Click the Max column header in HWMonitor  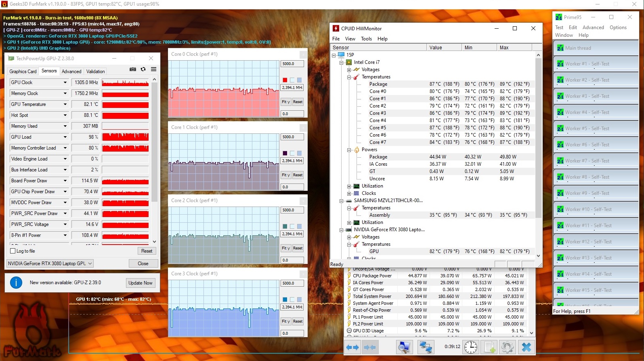click(x=514, y=48)
